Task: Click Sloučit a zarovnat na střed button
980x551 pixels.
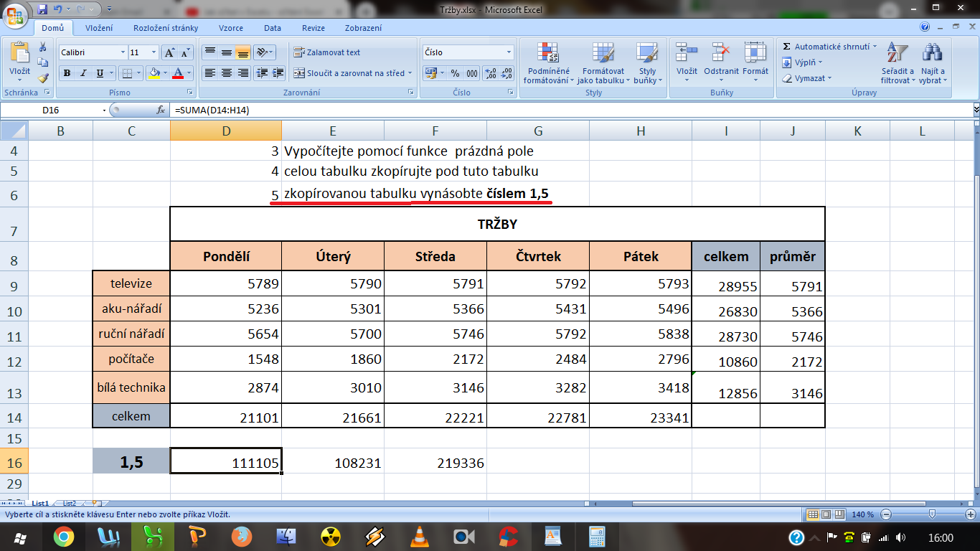Action: [x=349, y=73]
